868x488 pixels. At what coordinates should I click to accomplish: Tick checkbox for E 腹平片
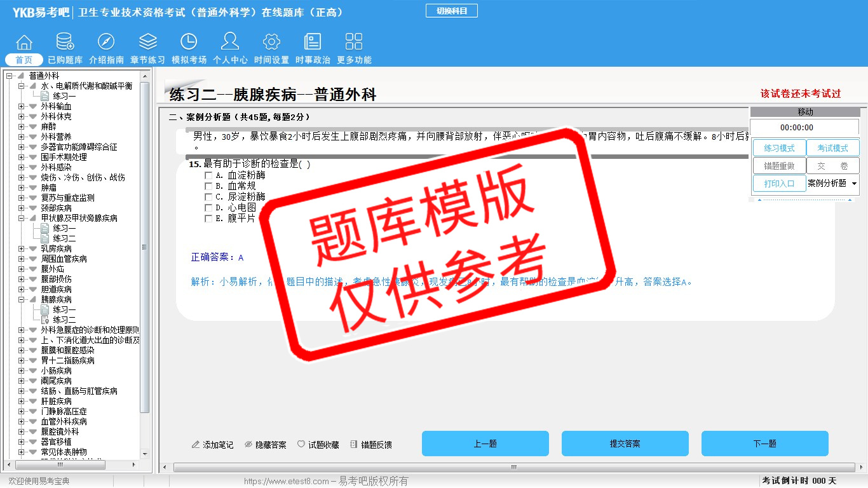(208, 219)
